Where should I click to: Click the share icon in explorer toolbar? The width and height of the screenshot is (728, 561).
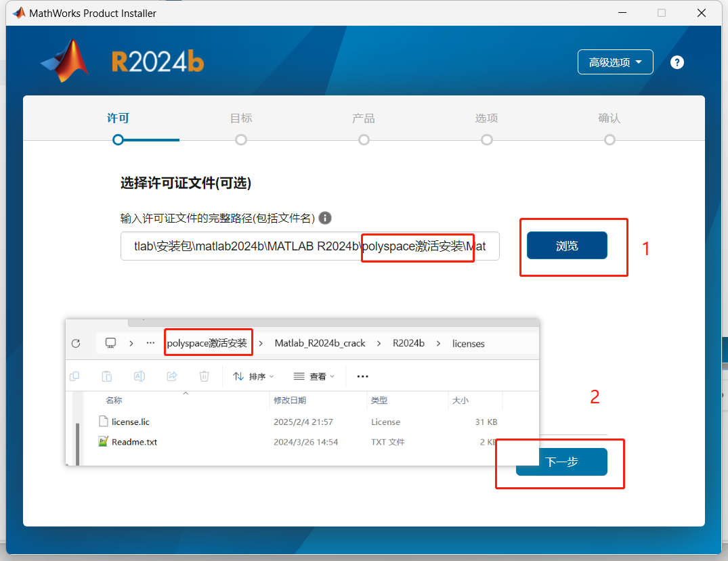point(172,376)
